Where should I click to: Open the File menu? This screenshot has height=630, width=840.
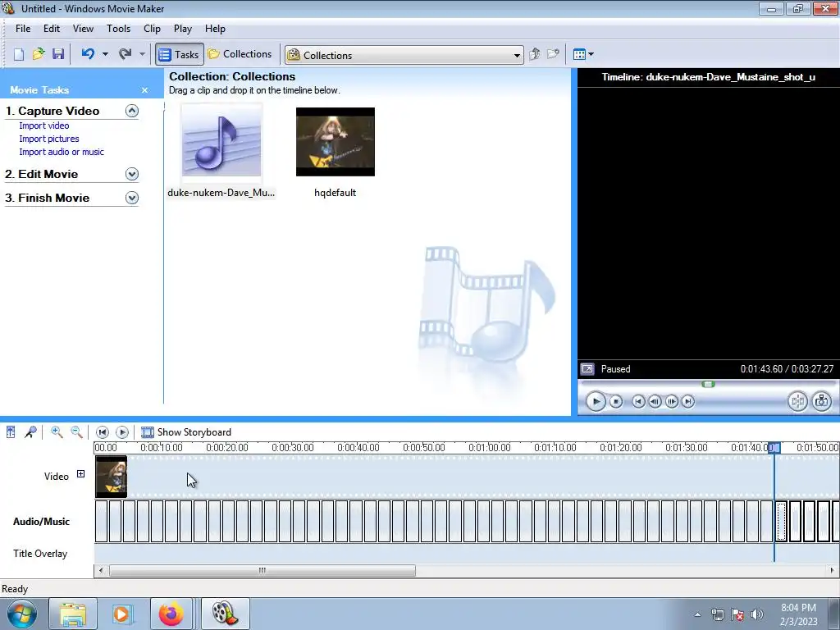(23, 29)
